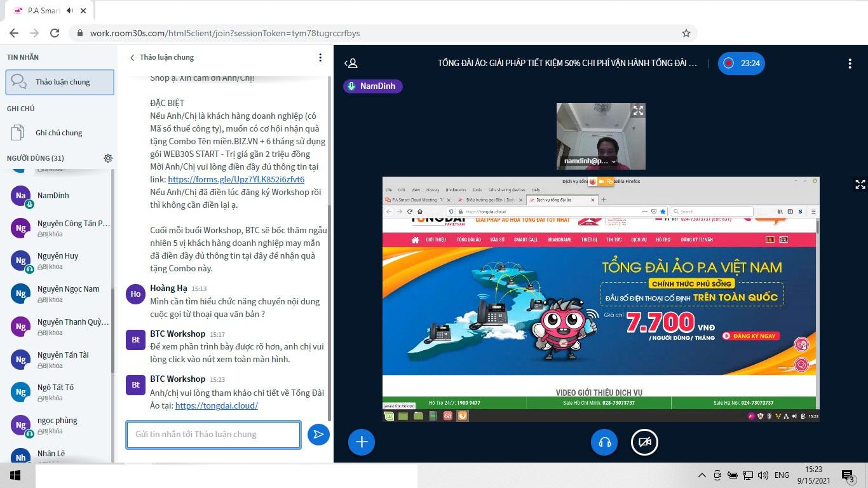Click Hoàng Hạ avatar in chat
The width and height of the screenshot is (868, 488).
pos(135,294)
